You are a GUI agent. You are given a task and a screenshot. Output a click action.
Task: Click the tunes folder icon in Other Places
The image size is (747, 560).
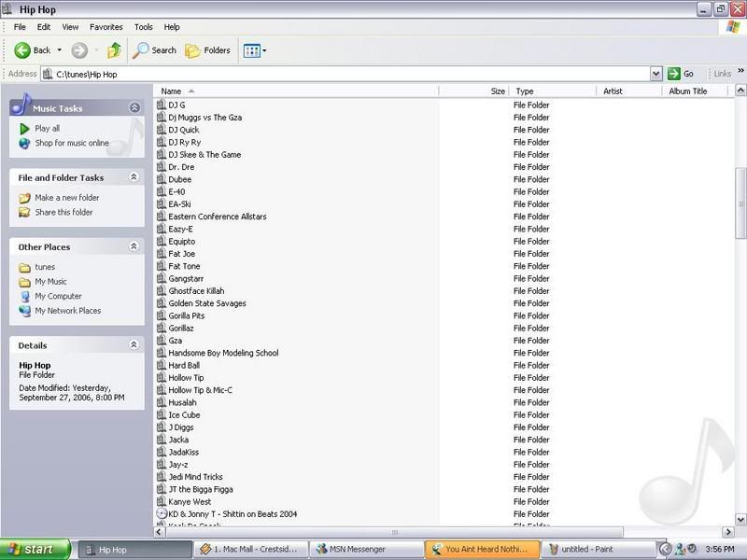pyautogui.click(x=24, y=268)
